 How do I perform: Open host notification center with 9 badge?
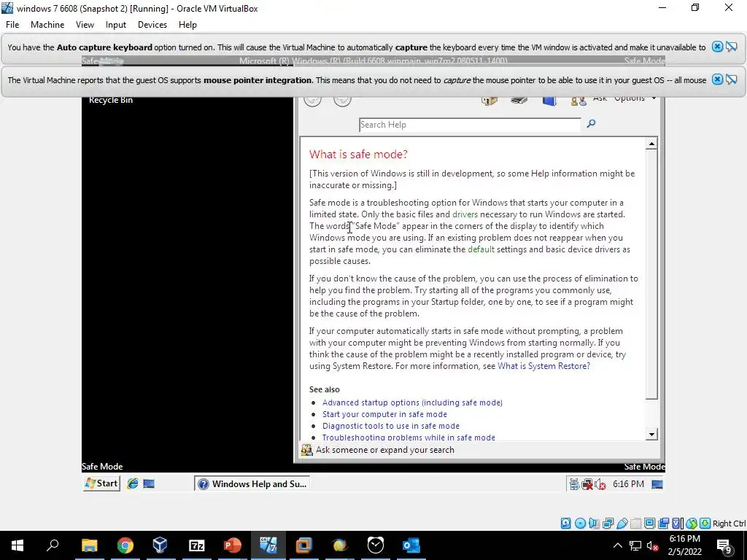point(724,545)
